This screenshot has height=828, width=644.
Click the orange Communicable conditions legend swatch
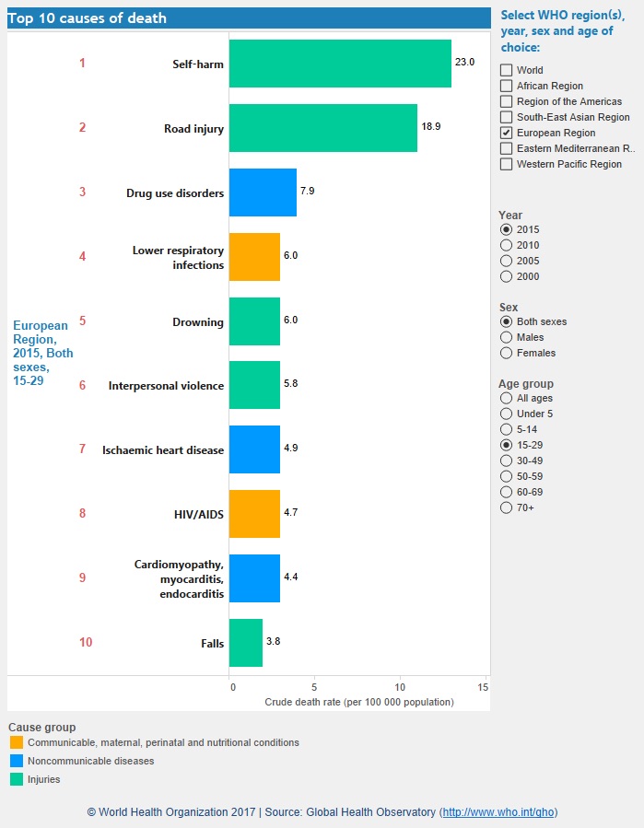coord(17,742)
